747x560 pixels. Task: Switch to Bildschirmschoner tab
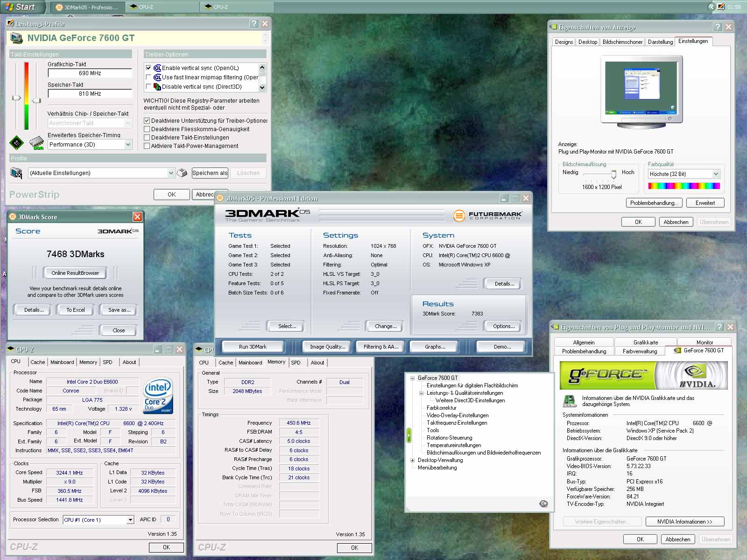622,42
